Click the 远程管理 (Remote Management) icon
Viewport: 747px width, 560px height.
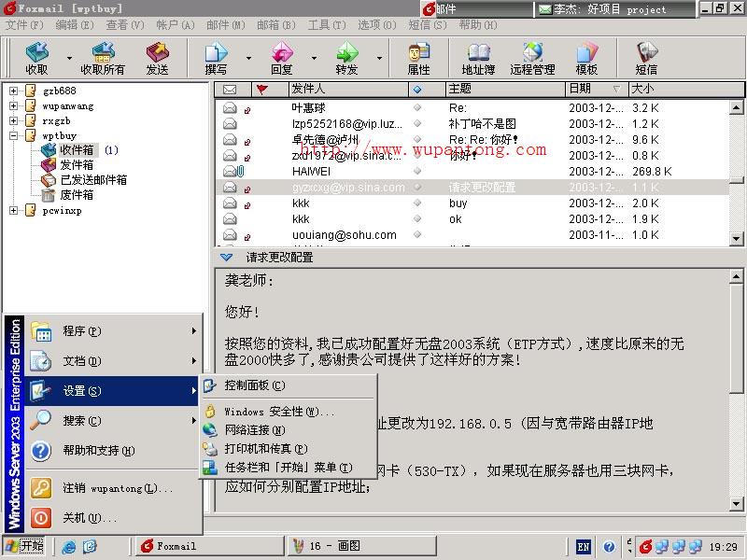click(532, 59)
